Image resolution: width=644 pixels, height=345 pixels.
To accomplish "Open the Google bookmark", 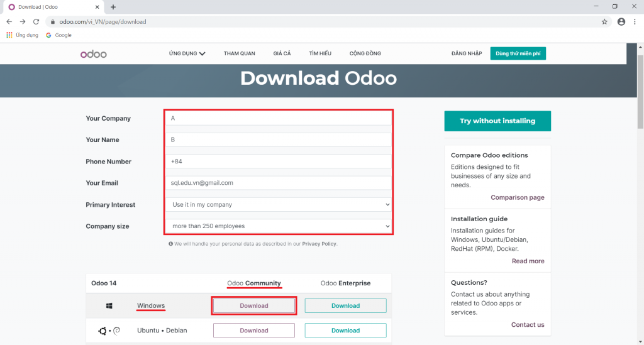I will (x=58, y=35).
